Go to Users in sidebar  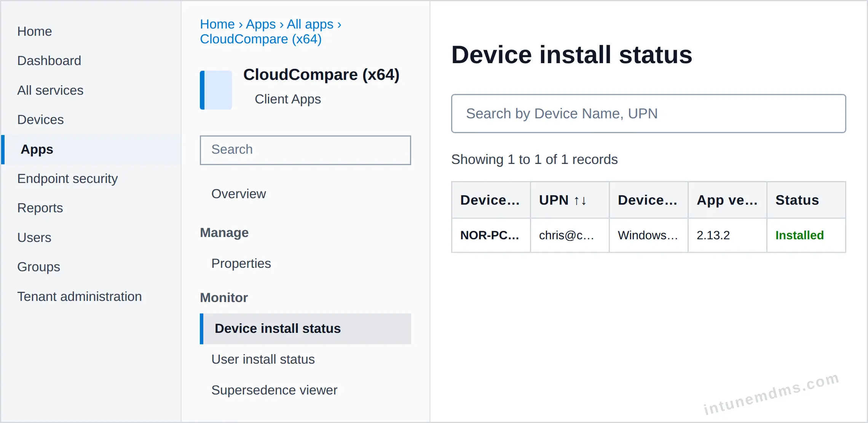point(34,237)
